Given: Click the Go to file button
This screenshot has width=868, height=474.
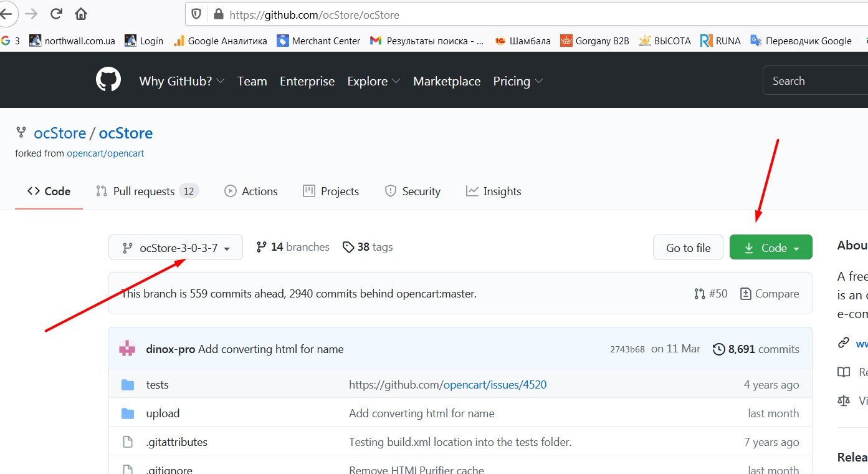Looking at the screenshot, I should click(x=688, y=248).
